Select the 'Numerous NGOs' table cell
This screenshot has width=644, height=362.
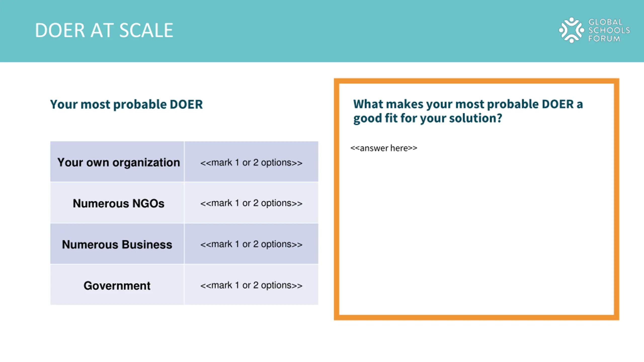point(117,203)
